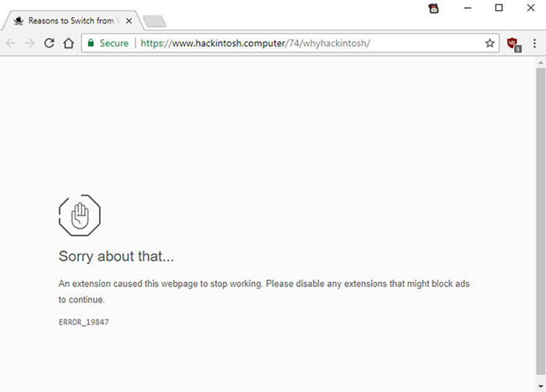Click the red profile icon in title bar

click(x=434, y=9)
